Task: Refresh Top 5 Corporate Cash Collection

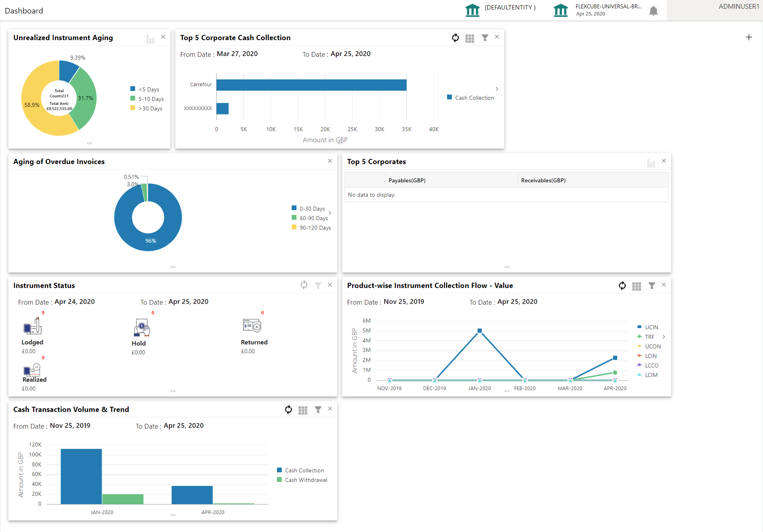Action: pyautogui.click(x=455, y=38)
